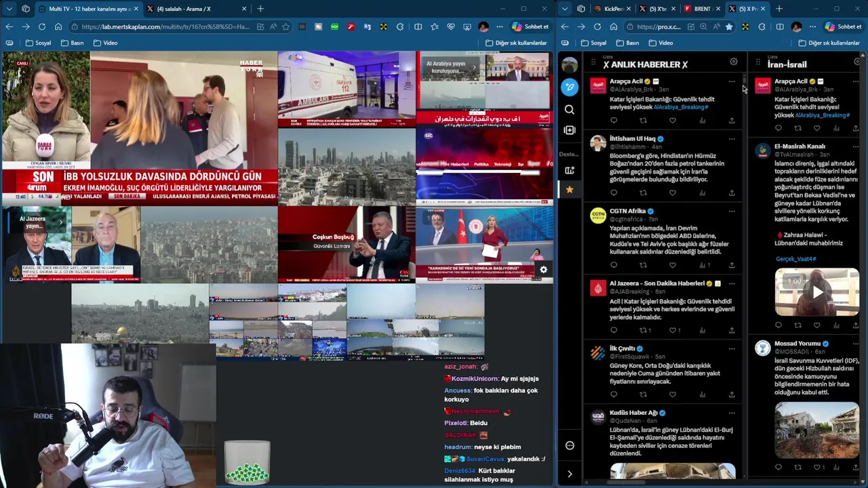This screenshot has height=488, width=868.
Task: Favorite the Multi TV page with star icon
Action: [x=286, y=26]
